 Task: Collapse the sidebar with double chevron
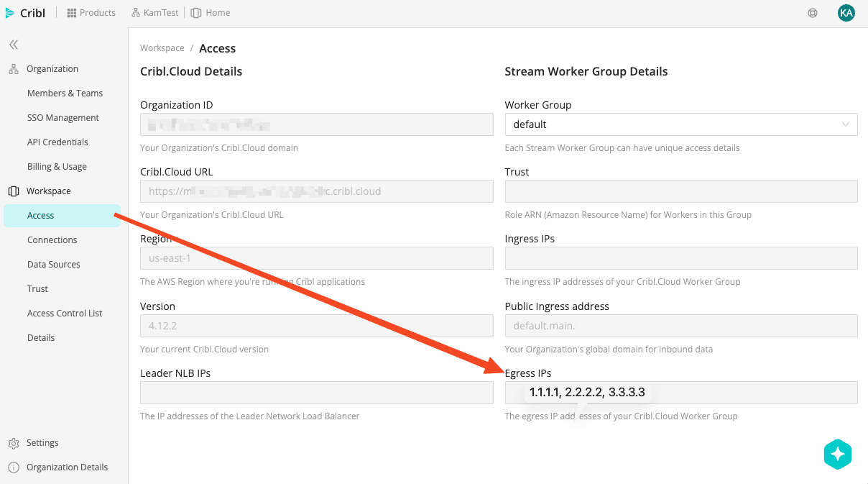pos(14,45)
